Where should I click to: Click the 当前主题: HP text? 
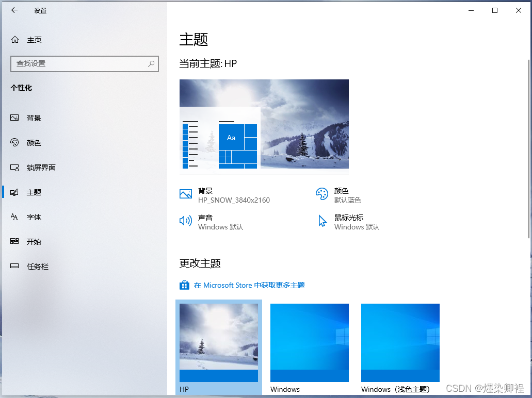tap(208, 63)
